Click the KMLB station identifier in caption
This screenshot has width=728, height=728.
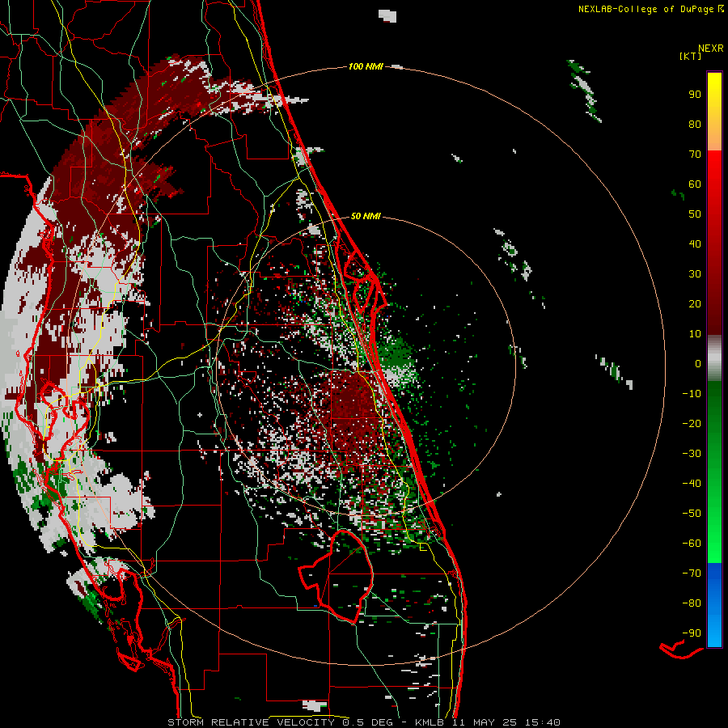click(428, 722)
